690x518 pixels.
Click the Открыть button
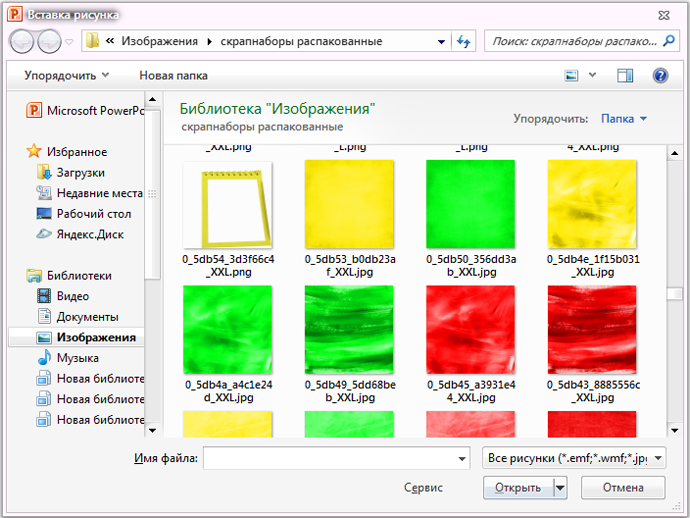518,488
